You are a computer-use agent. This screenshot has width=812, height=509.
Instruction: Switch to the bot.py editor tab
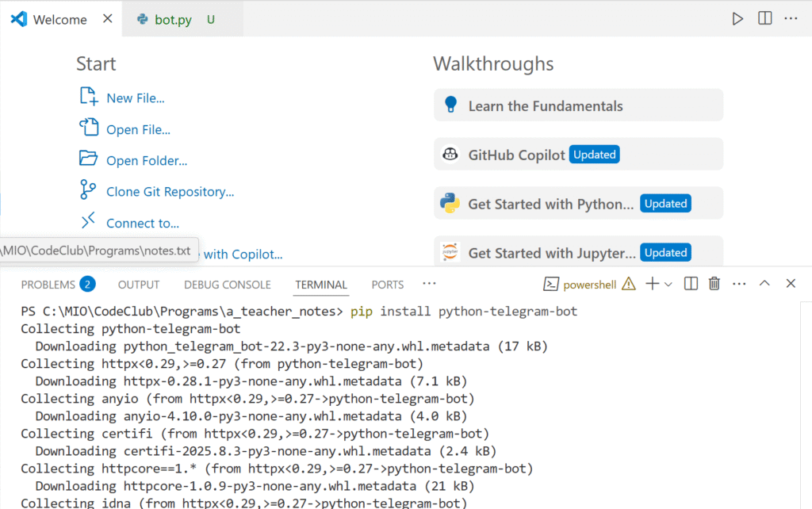(172, 20)
